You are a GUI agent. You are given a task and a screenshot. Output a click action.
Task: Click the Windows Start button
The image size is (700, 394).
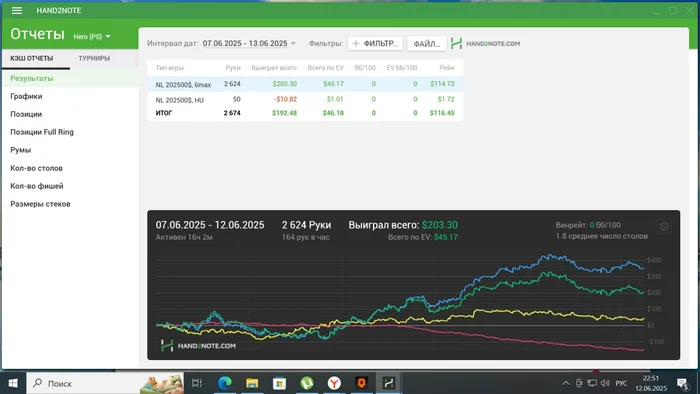(x=13, y=383)
